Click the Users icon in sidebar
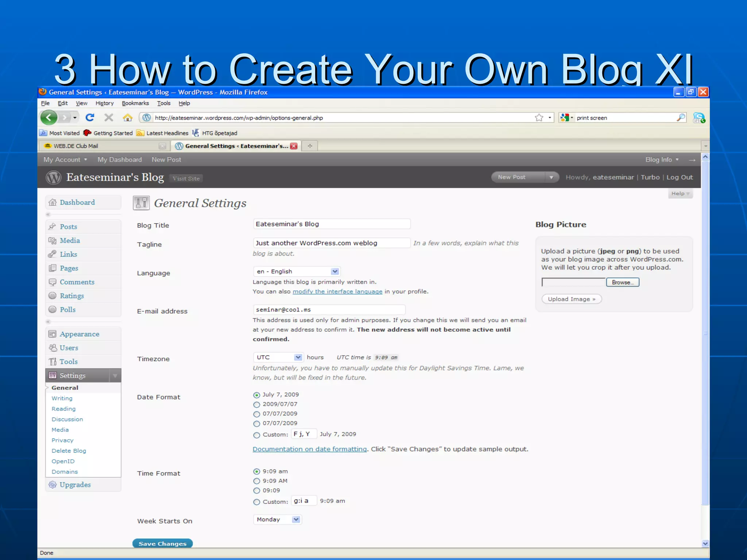Viewport: 747px width, 560px height. [x=53, y=348]
